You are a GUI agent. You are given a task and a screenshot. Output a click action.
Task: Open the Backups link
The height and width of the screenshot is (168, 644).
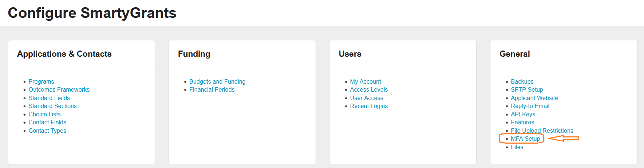coord(522,81)
